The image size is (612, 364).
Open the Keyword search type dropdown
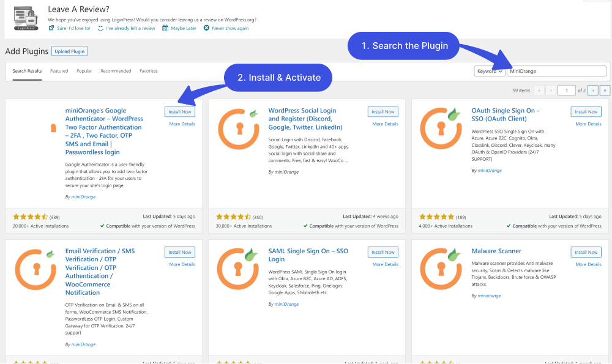[490, 71]
